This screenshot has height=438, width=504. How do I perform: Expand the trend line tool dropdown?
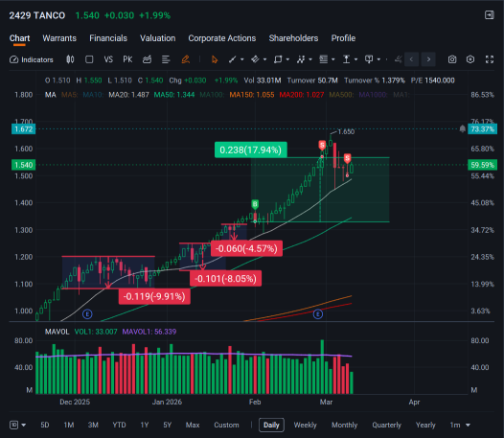coord(242,59)
